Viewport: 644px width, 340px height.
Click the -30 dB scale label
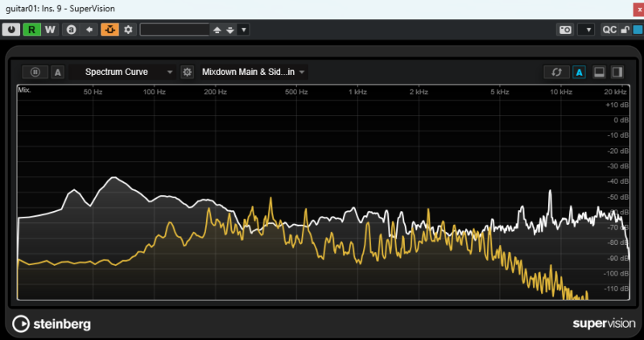[618, 166]
